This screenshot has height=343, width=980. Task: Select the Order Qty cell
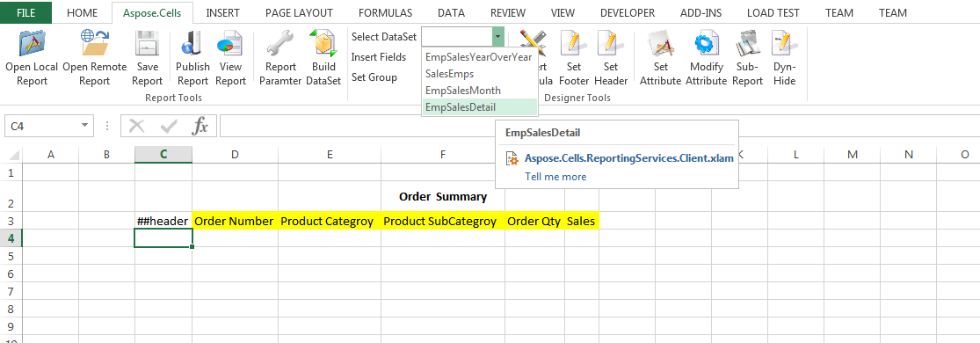coord(535,221)
